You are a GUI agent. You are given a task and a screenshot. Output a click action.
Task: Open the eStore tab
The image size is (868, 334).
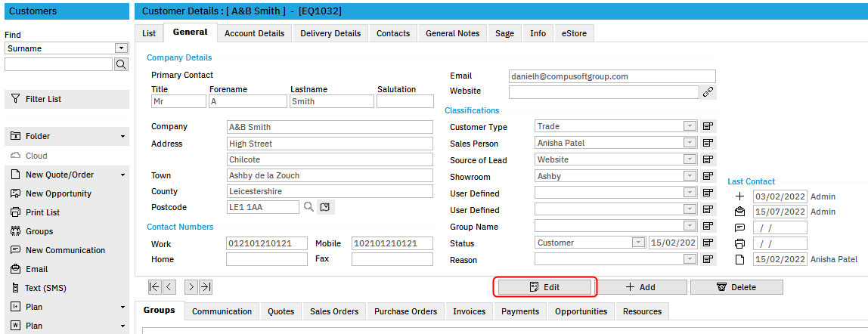pos(574,33)
